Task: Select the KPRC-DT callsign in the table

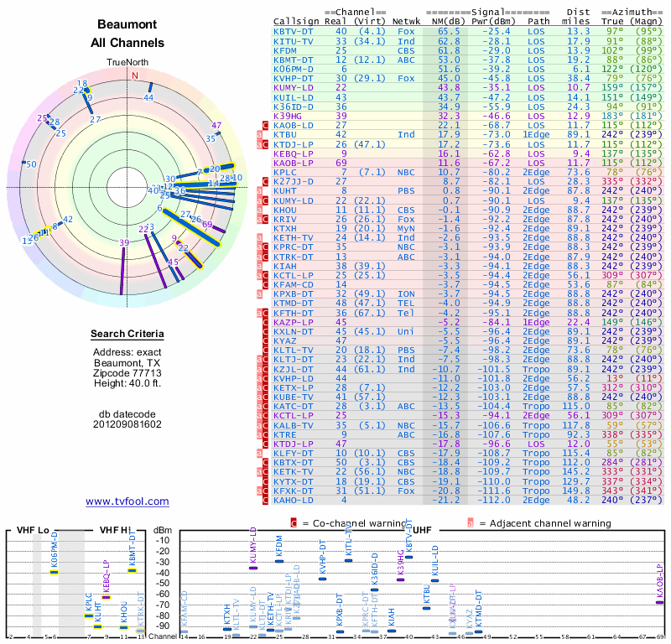Action: click(294, 247)
